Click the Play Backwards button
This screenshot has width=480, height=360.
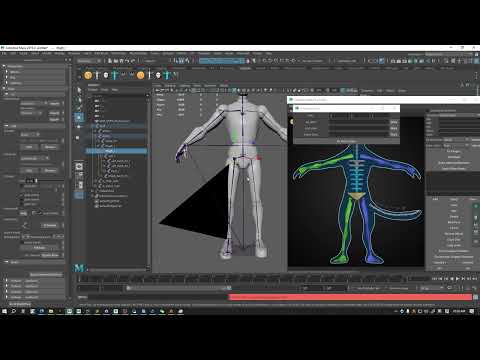pos(452,278)
